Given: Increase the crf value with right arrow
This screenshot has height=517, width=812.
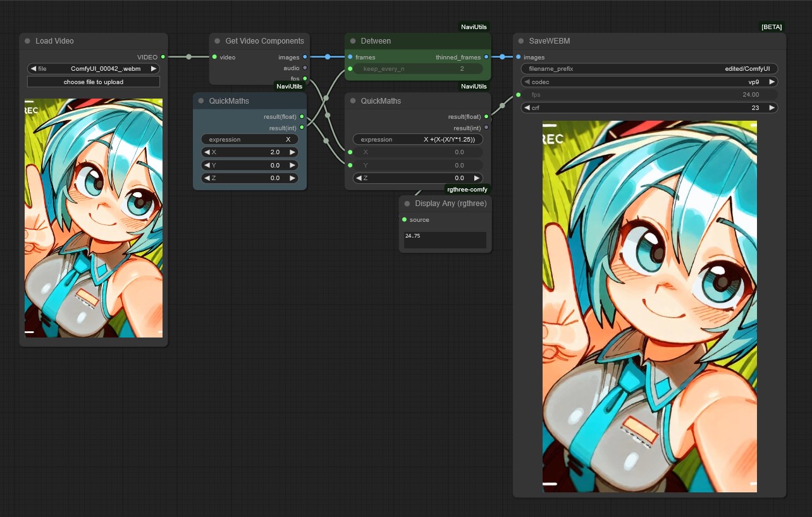Looking at the screenshot, I should coord(772,108).
